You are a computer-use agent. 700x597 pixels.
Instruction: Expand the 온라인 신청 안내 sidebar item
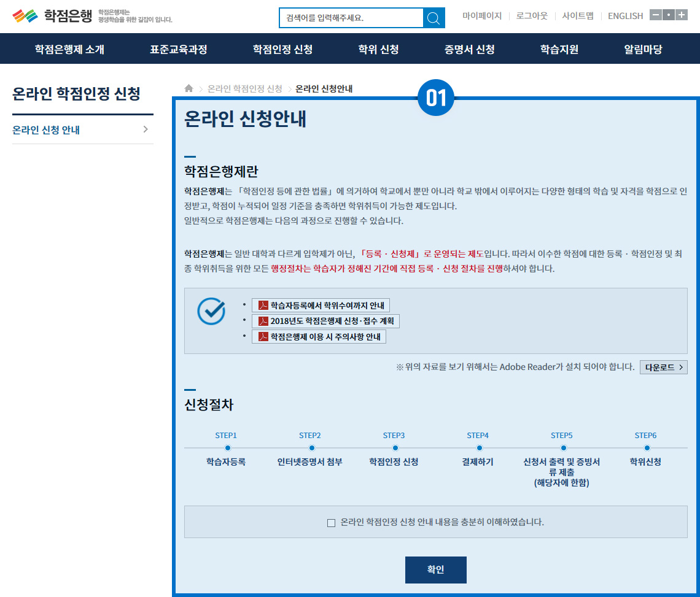point(82,129)
